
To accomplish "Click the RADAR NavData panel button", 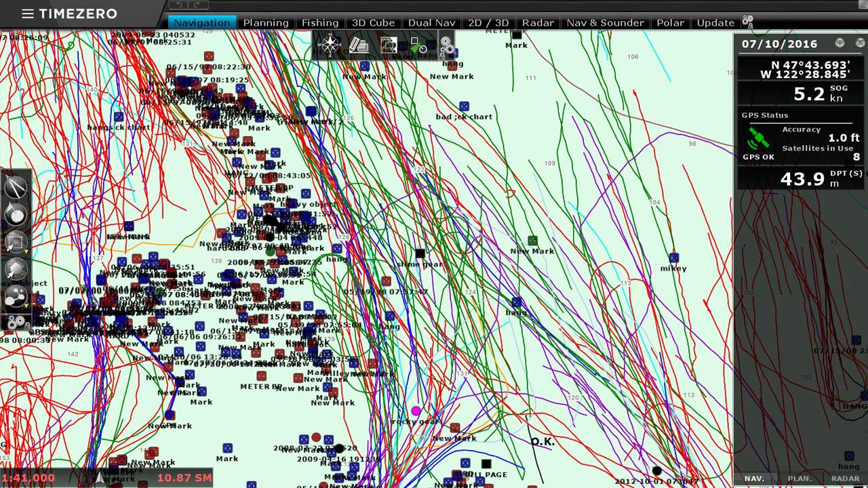I will 845,478.
